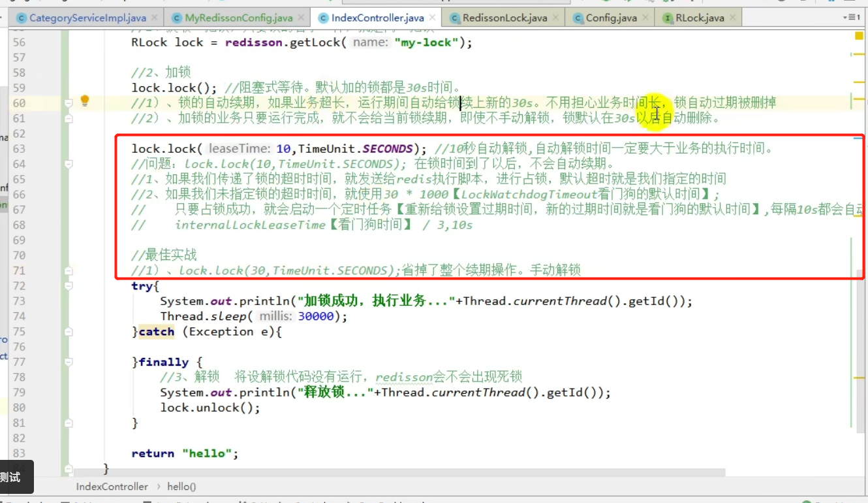Toggle the catch fold marker at line 75
This screenshot has width=868, height=503.
pos(68,331)
